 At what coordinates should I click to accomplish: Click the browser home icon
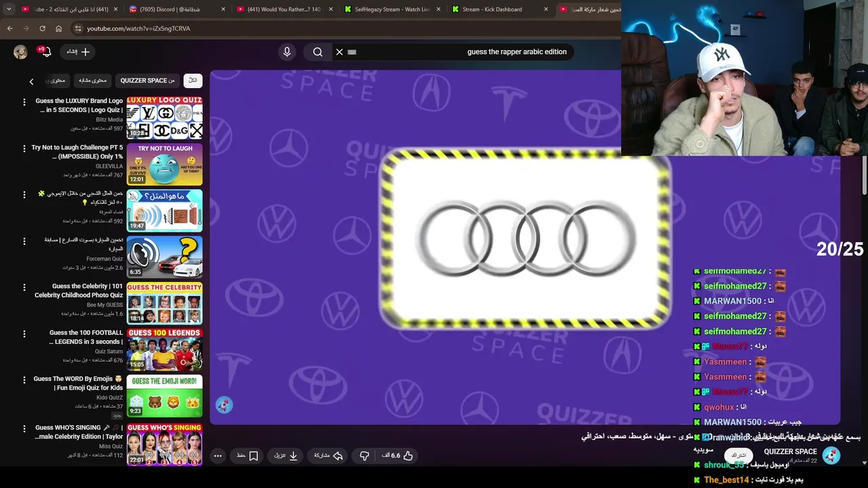(x=58, y=28)
